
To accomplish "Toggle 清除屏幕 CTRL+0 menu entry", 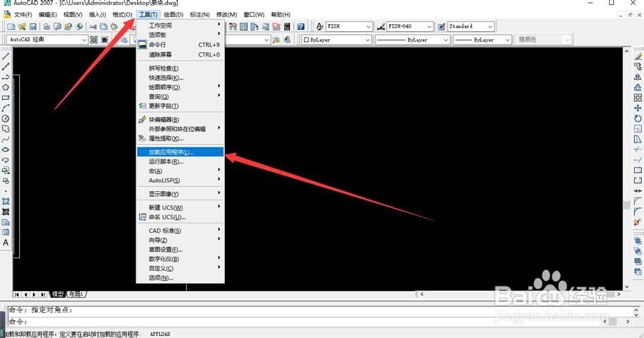I will tap(181, 55).
